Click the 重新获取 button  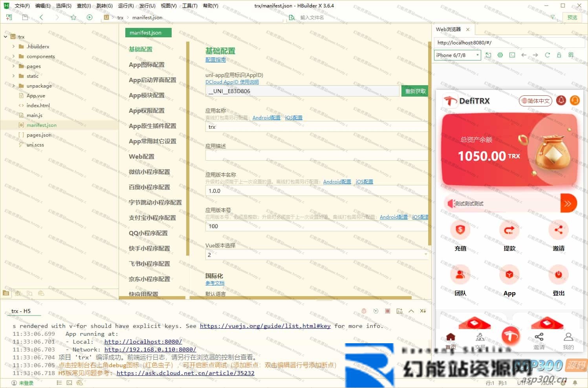click(x=415, y=91)
